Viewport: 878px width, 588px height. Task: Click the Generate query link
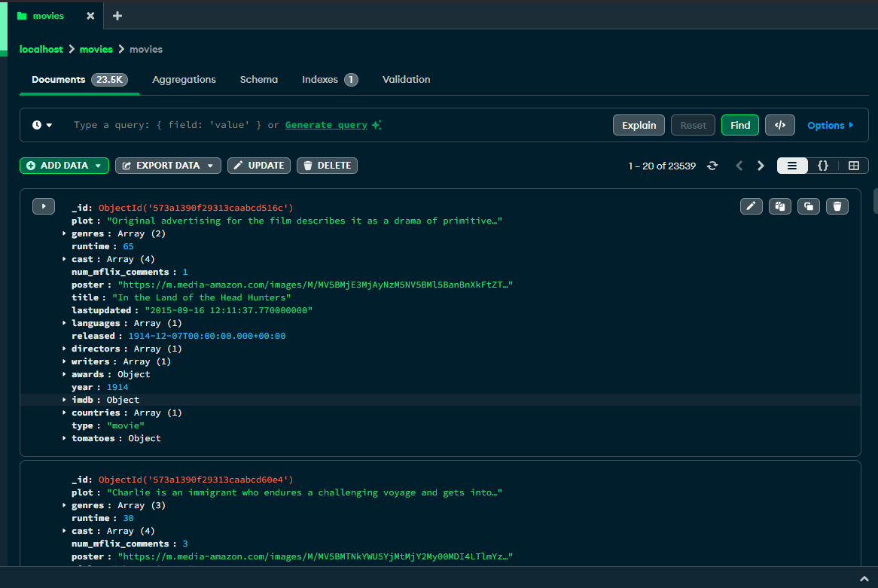click(327, 125)
